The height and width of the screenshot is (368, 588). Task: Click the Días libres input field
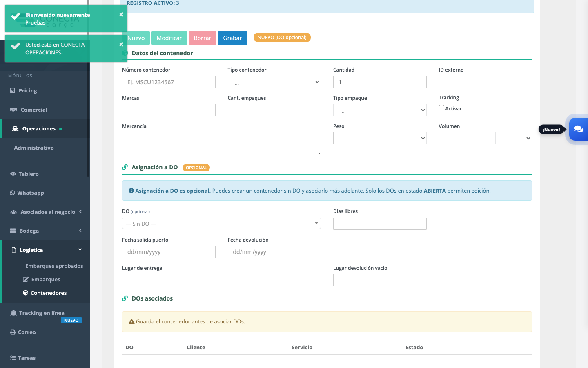(380, 224)
